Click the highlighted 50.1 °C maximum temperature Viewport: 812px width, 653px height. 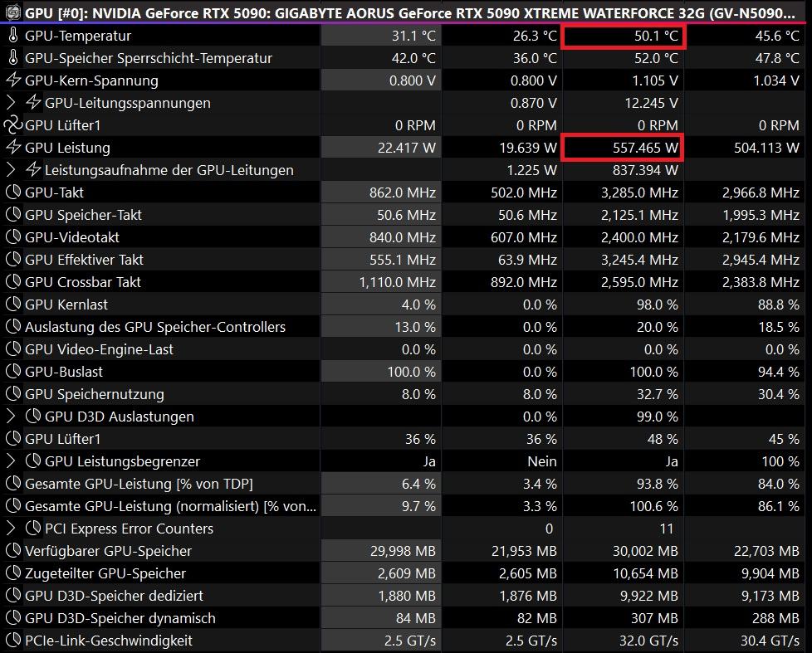[623, 37]
